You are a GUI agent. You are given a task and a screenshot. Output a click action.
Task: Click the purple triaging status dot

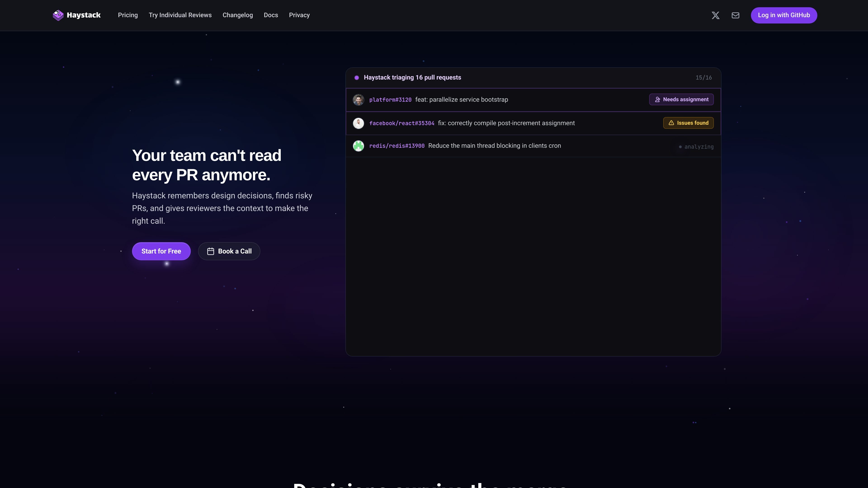[356, 77]
